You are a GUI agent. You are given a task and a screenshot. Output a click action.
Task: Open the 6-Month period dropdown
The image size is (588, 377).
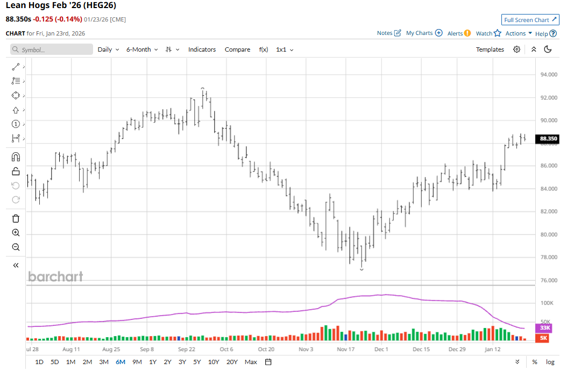pos(142,49)
